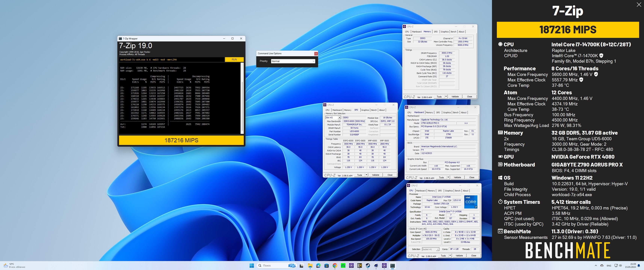Open Mainboard tab in CPU-Z CPU window
The width and height of the screenshot is (644, 270).
click(x=421, y=191)
